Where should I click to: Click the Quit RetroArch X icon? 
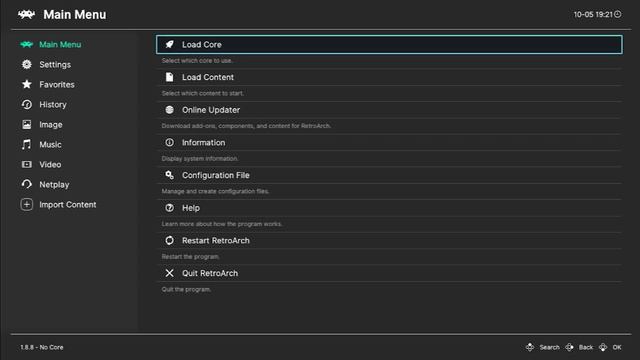pos(169,273)
